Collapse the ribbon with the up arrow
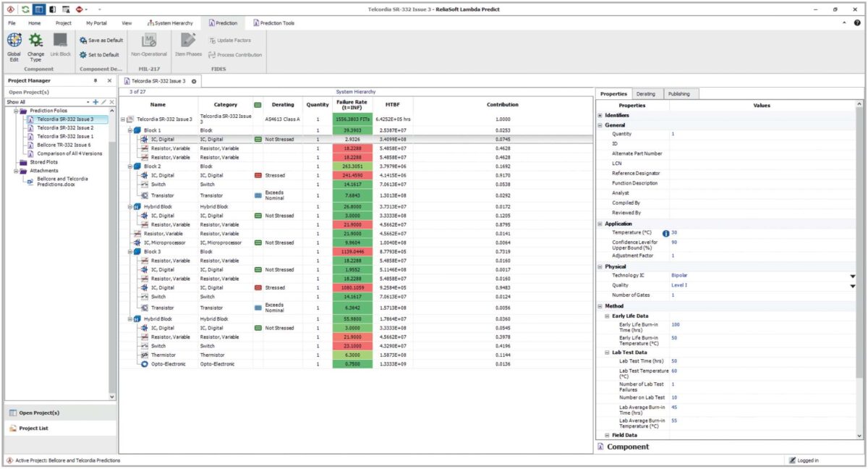868x469 pixels. point(846,23)
